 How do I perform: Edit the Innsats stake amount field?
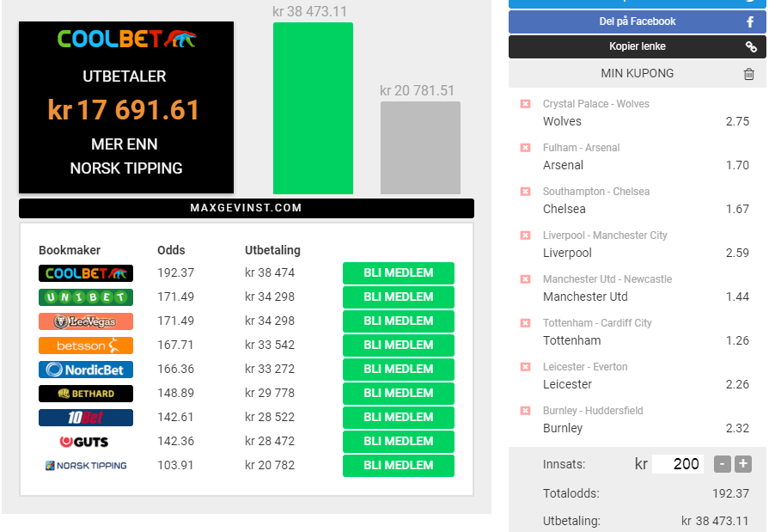tap(678, 464)
